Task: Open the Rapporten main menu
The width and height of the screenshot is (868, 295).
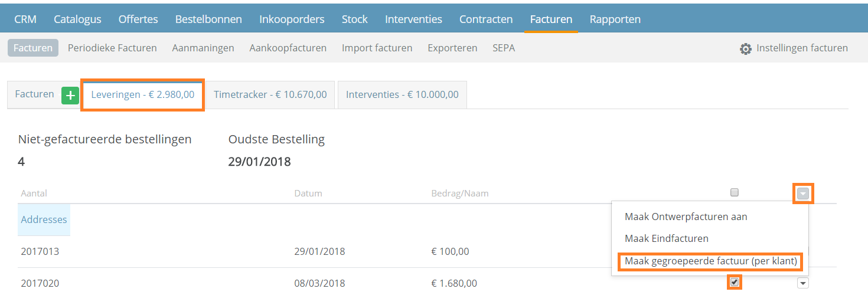Action: coord(615,19)
